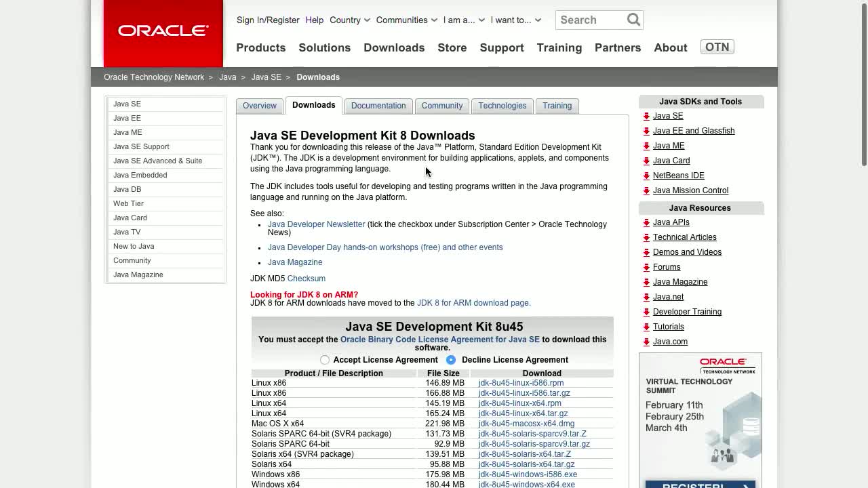
Task: Click the red arrow icon beside Java ME
Action: (x=646, y=146)
